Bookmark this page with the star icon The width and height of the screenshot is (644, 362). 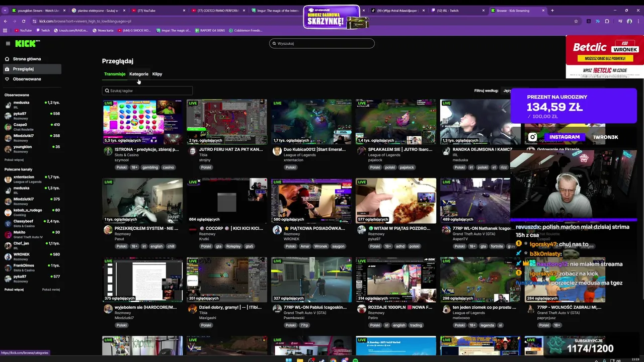[x=576, y=21]
